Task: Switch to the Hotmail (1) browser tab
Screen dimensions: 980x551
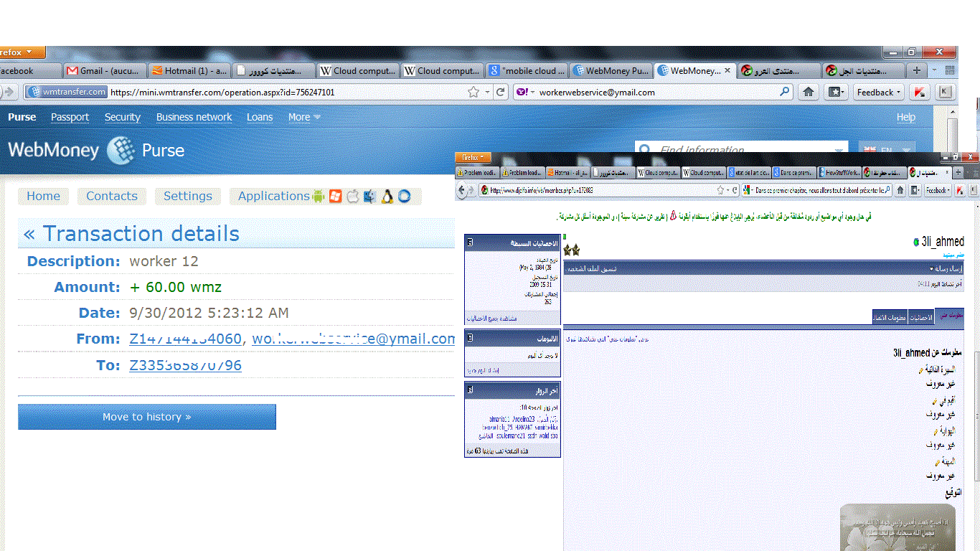Action: [x=189, y=70]
